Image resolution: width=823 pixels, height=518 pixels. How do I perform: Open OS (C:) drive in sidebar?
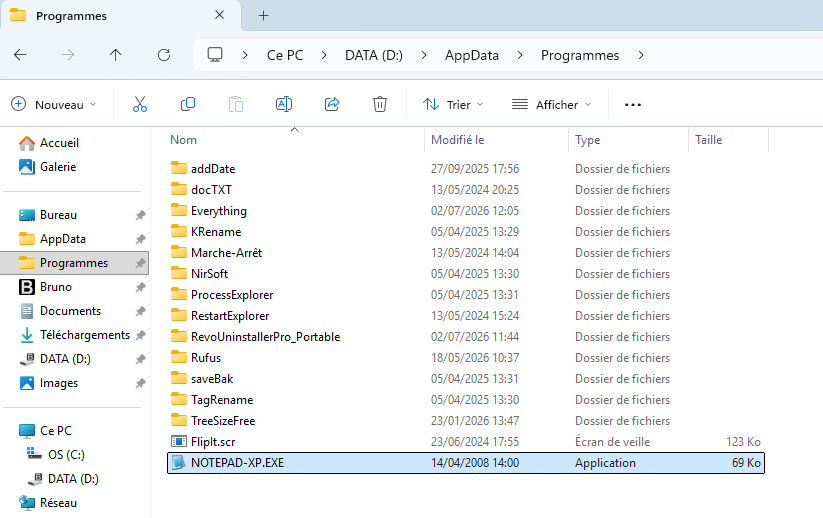[66, 454]
